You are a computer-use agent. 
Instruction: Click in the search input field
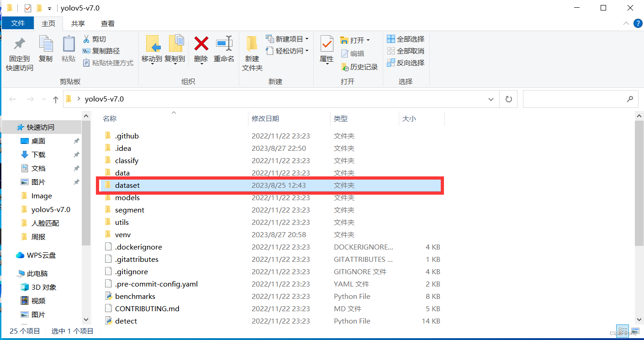[x=575, y=99]
